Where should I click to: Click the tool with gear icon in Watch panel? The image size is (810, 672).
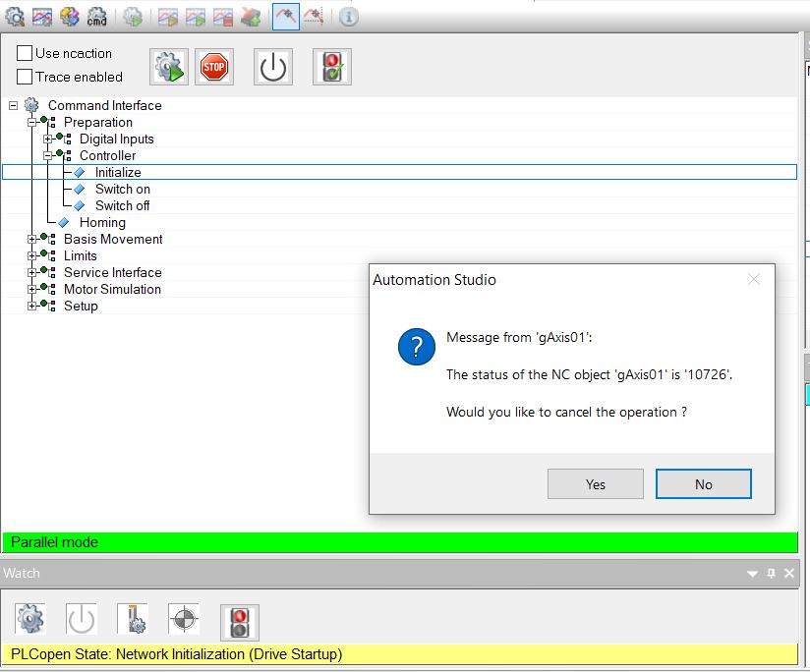[133, 618]
